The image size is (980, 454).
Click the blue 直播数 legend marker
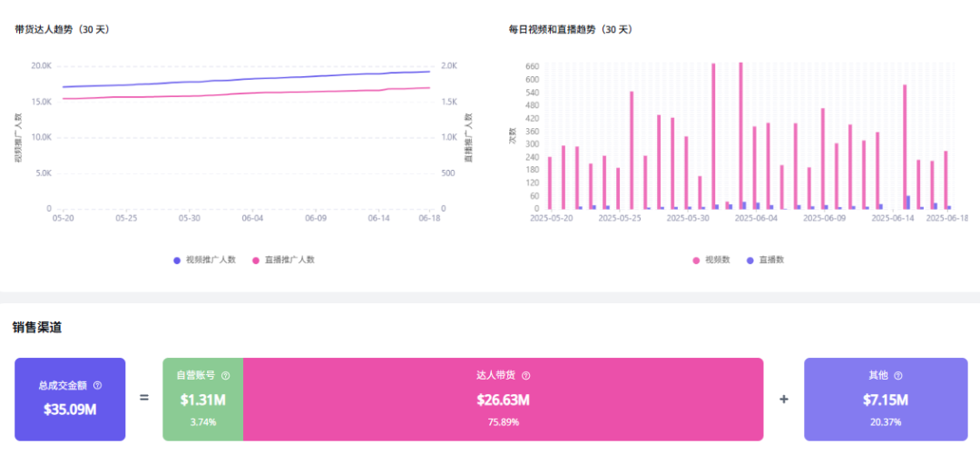pos(750,260)
